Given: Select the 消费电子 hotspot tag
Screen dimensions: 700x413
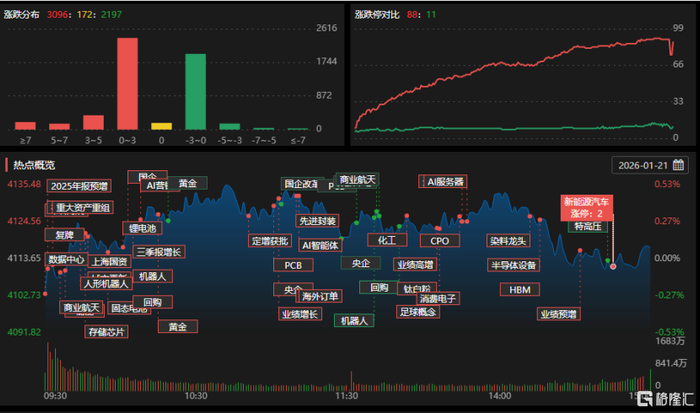Looking at the screenshot, I should (x=438, y=298).
